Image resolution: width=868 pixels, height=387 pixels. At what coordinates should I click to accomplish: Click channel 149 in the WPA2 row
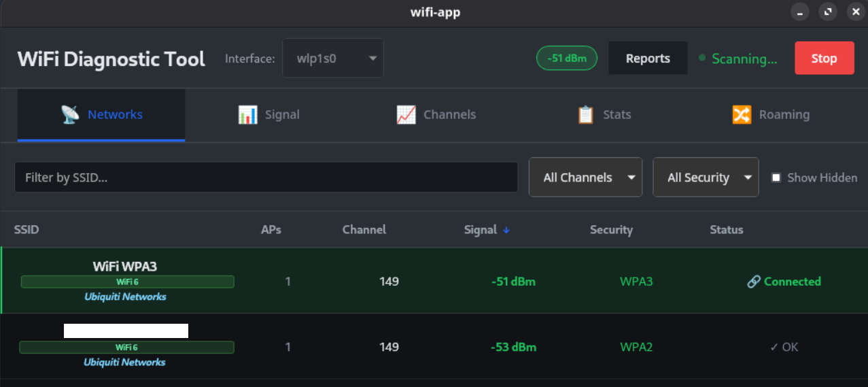[389, 347]
